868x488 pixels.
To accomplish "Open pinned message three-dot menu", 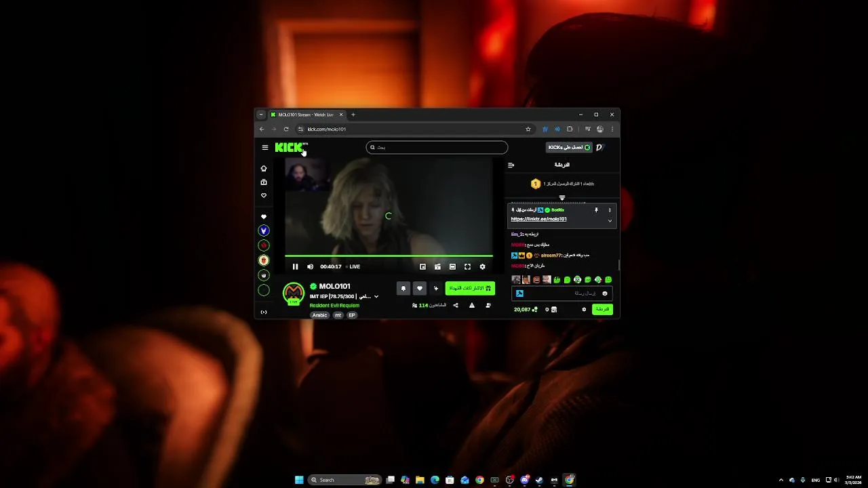I will tap(610, 210).
